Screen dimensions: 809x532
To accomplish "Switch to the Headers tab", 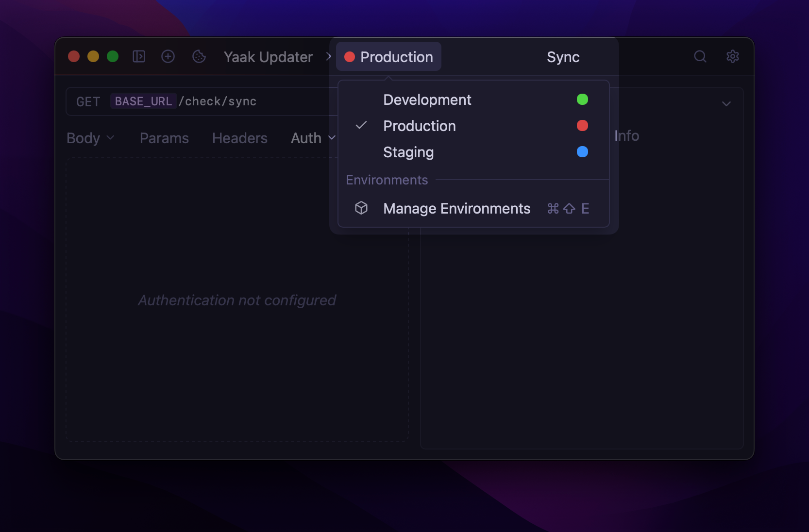I will point(239,138).
